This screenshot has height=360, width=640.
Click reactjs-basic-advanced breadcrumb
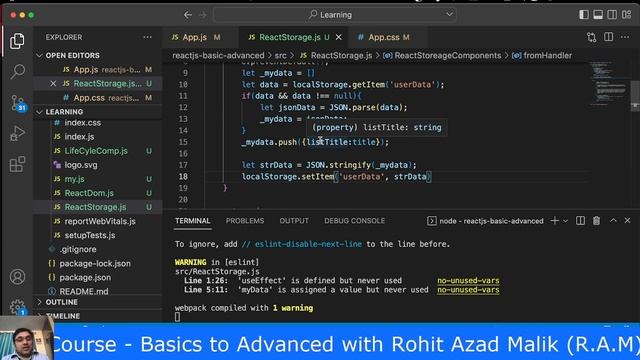pos(218,56)
